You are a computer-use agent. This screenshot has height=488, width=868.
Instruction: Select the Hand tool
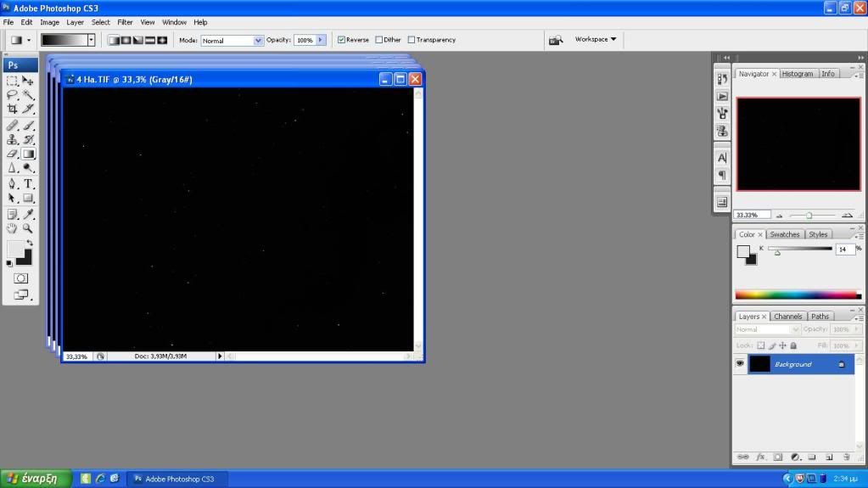tap(13, 228)
